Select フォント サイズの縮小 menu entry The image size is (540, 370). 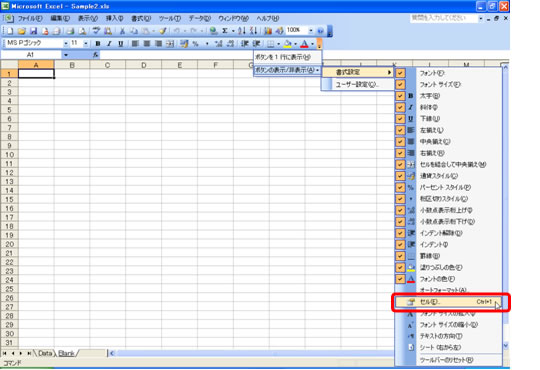(x=448, y=325)
